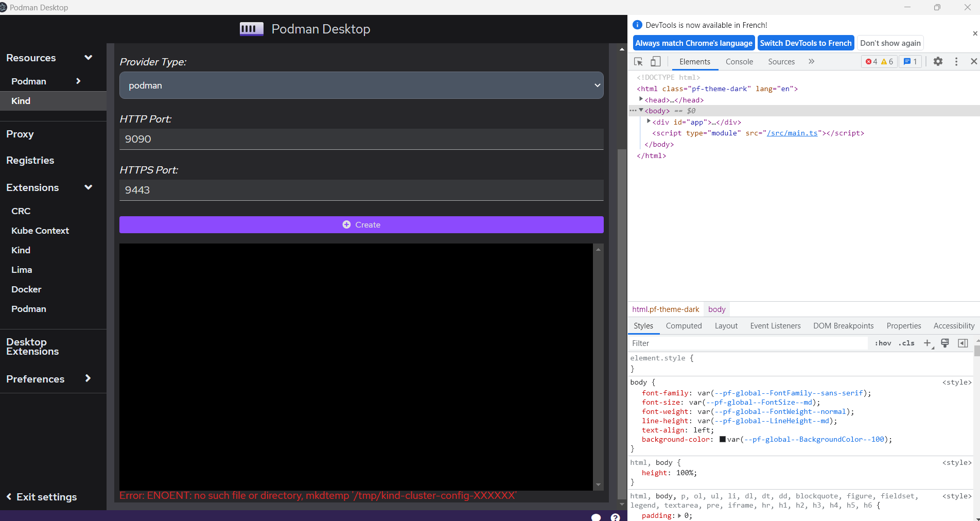This screenshot has height=521, width=980.
Task: Open Desktop Extensions in sidebar
Action: [32, 346]
